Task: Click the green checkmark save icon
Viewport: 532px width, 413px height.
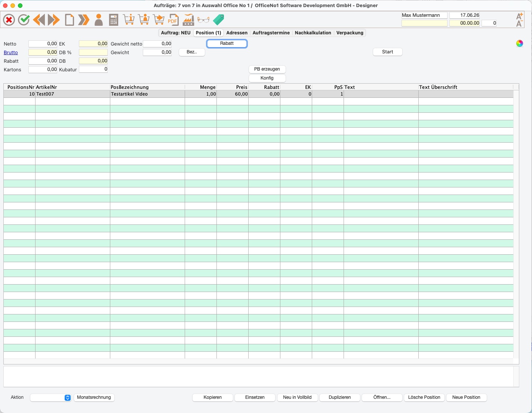Action: tap(24, 20)
